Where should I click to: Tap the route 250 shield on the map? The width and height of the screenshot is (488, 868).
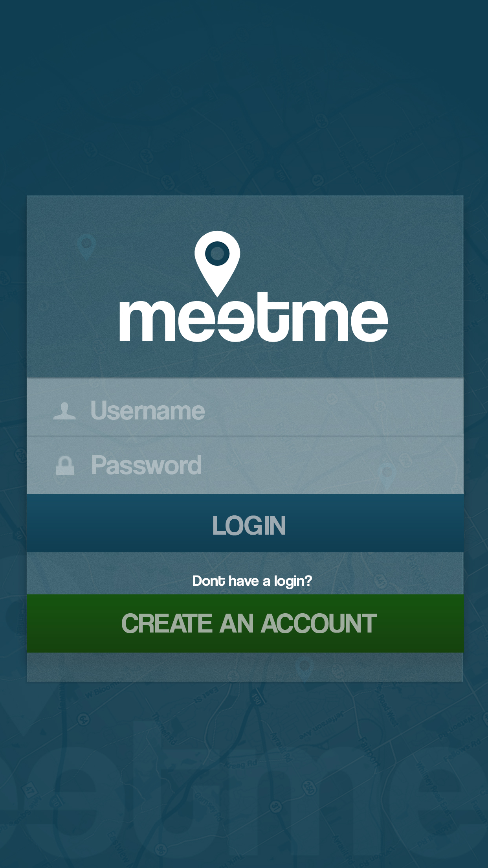(309, 787)
